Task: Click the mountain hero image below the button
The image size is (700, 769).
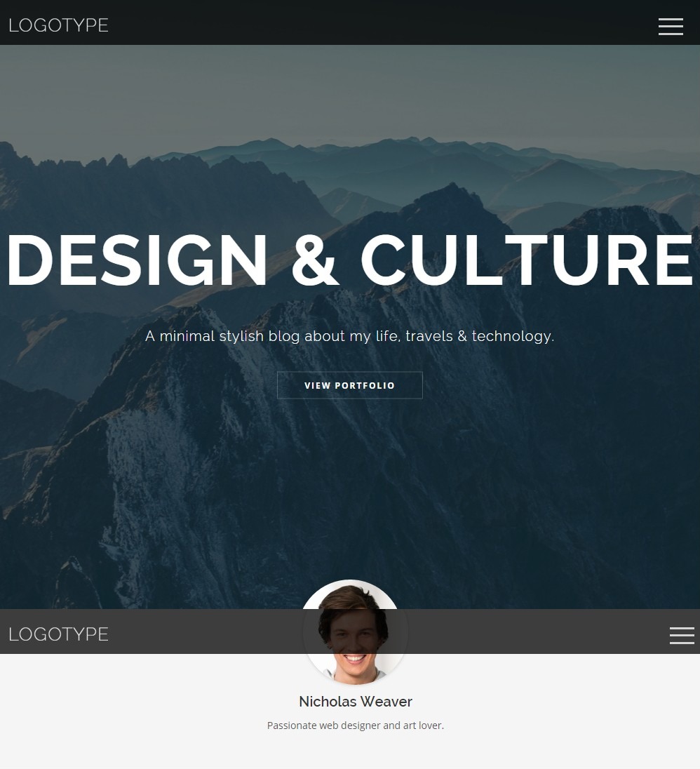Action: (349, 490)
